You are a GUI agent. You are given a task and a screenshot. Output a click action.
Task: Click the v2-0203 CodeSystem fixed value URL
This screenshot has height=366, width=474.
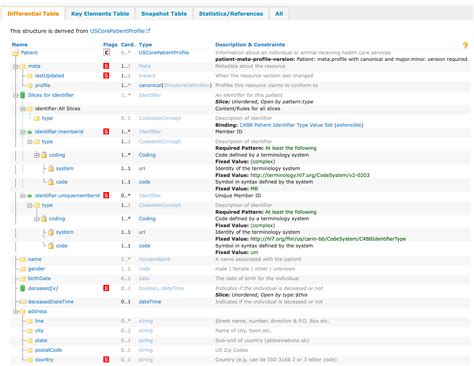pos(310,175)
